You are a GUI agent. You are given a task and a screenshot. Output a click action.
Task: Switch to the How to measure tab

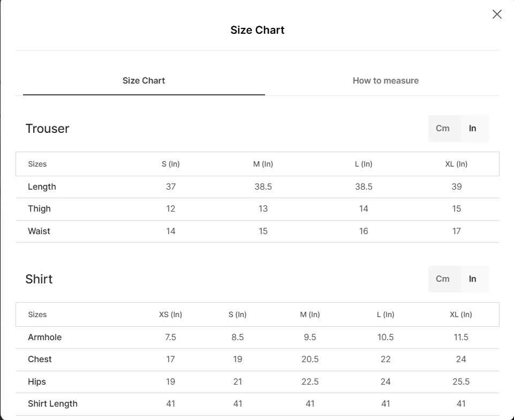[385, 80]
